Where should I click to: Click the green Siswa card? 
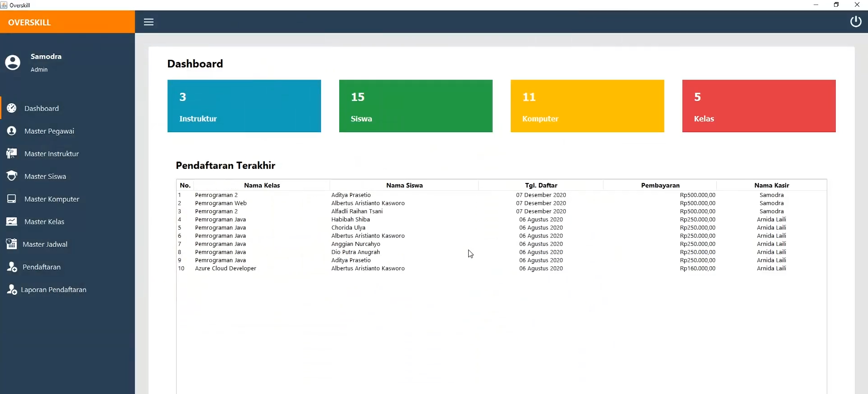(416, 106)
